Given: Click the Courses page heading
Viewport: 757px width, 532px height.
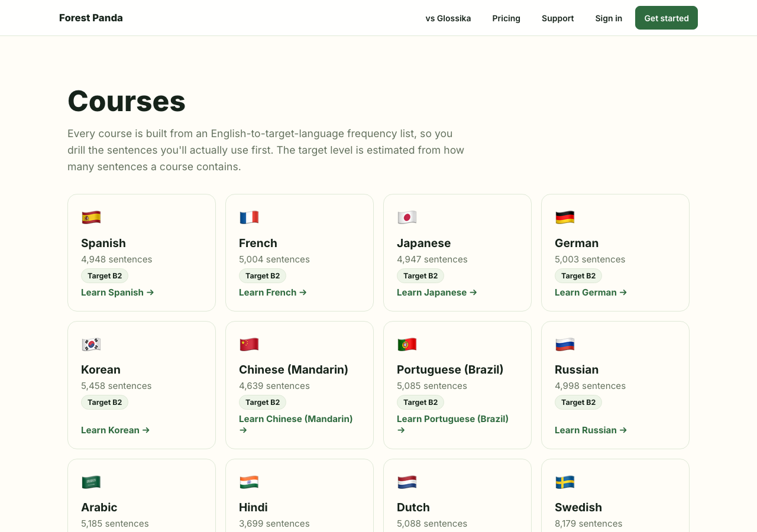Looking at the screenshot, I should click(127, 100).
